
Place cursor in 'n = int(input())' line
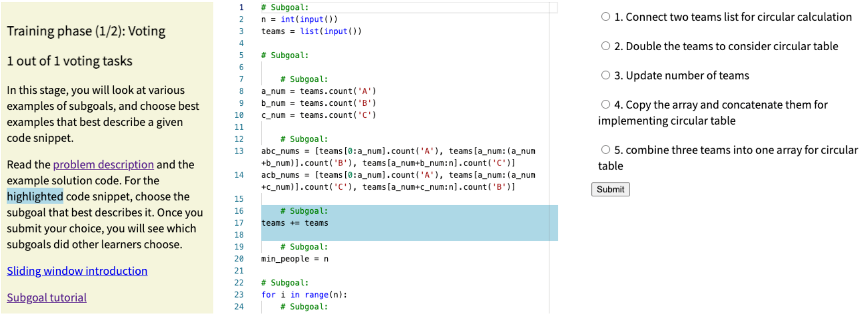click(x=299, y=19)
